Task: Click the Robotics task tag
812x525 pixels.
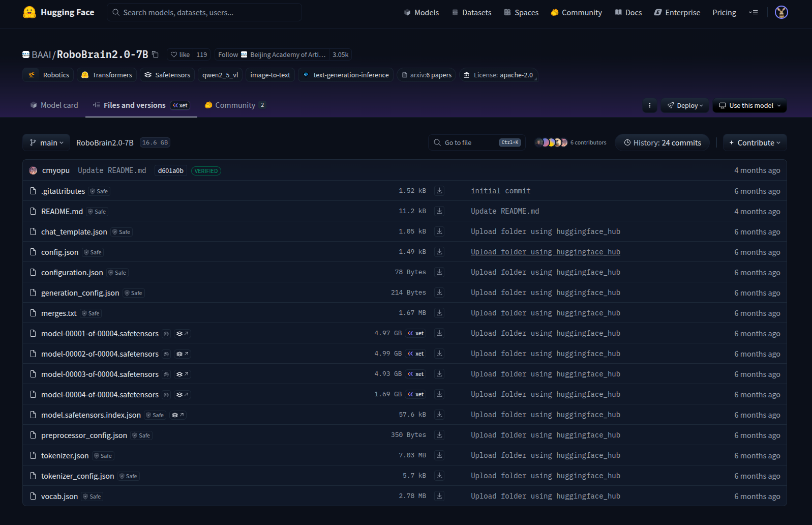Action: [x=48, y=75]
